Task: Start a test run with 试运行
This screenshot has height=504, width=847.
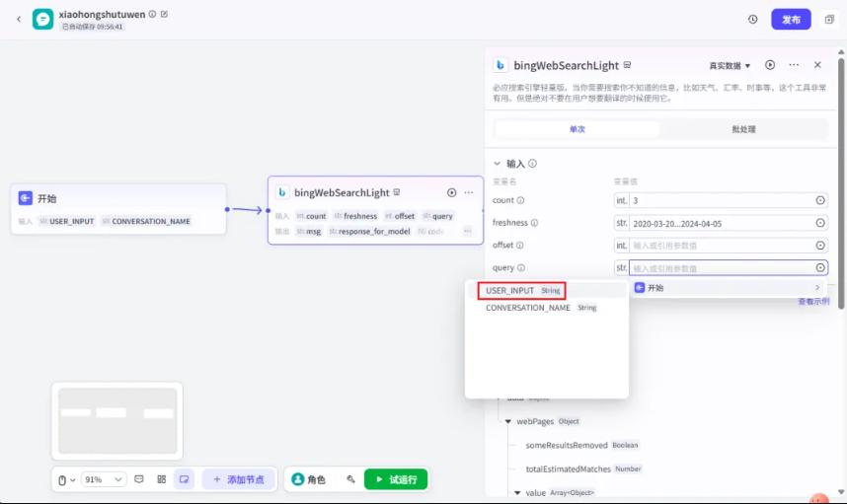Action: point(396,479)
